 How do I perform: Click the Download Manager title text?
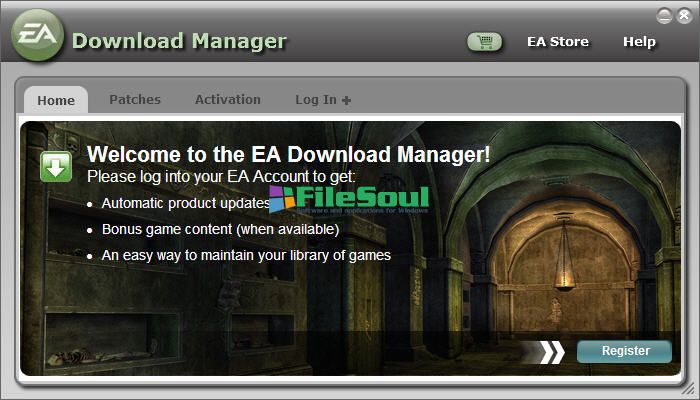(x=179, y=41)
